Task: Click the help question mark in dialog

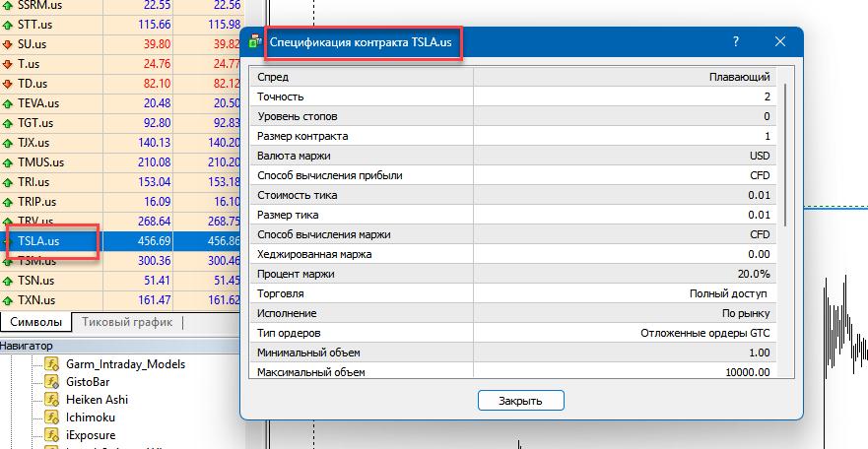Action: [x=736, y=42]
